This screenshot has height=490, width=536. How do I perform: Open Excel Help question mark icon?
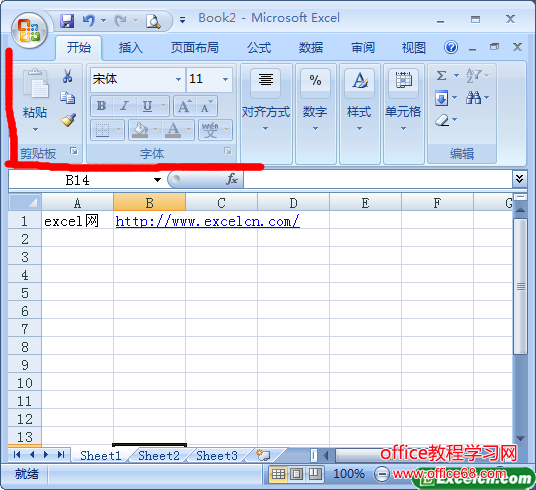point(451,47)
